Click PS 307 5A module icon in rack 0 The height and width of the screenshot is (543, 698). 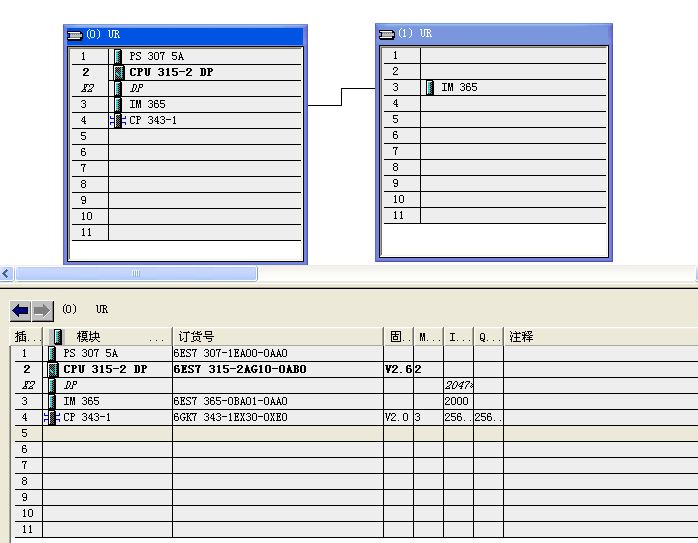pos(118,56)
